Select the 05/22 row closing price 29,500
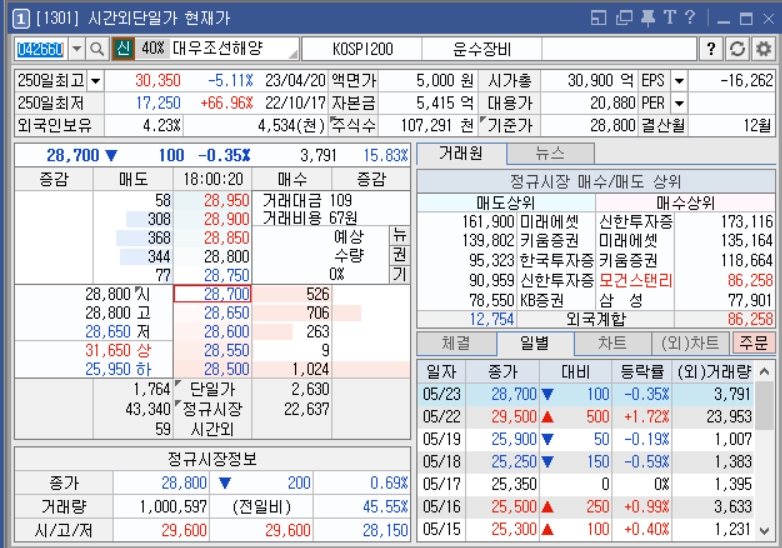The height and width of the screenshot is (548, 782). (514, 416)
